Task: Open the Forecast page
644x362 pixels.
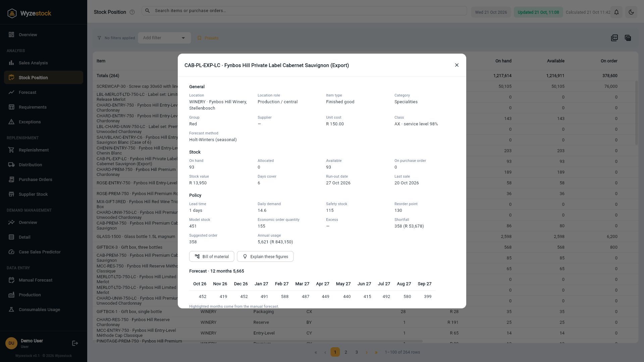Action: (x=44, y=92)
